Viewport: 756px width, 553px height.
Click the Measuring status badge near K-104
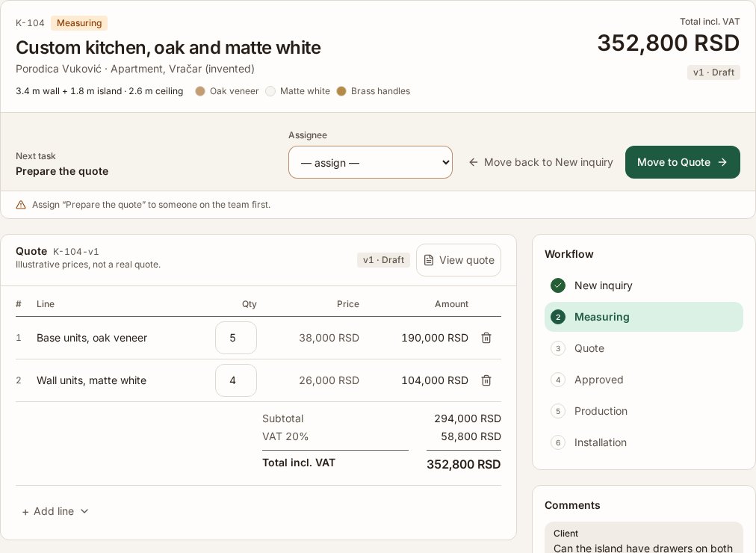coord(79,23)
